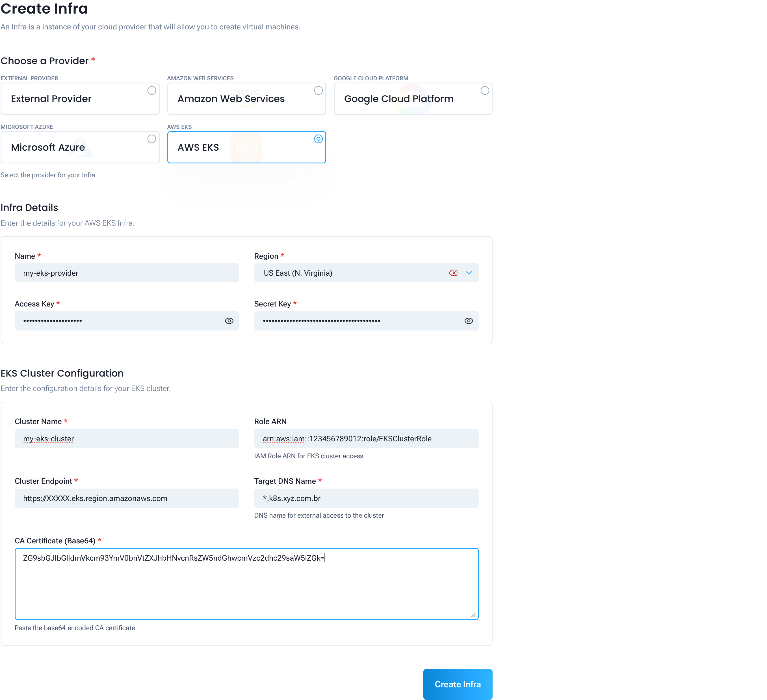Open the Region dropdown

469,273
